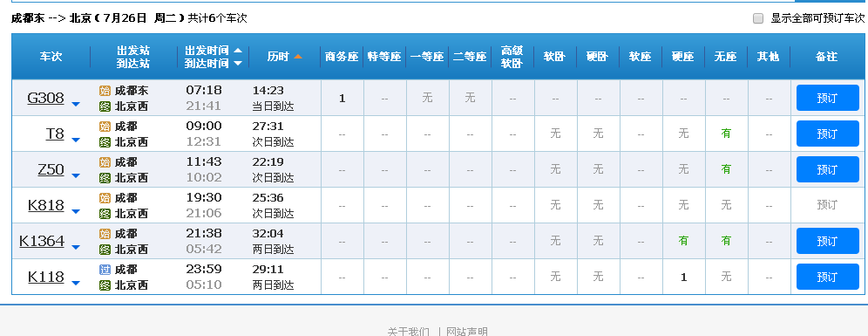Click 车次 column header

coord(51,57)
